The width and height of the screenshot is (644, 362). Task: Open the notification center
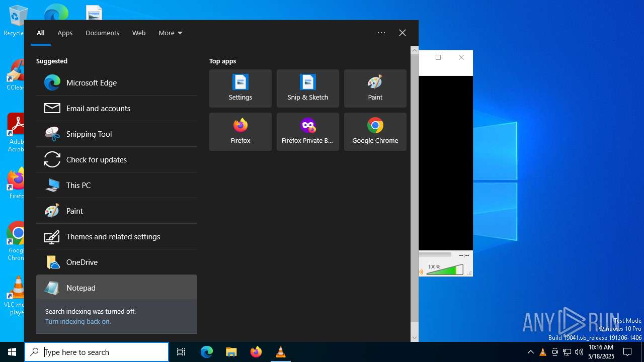click(x=627, y=352)
